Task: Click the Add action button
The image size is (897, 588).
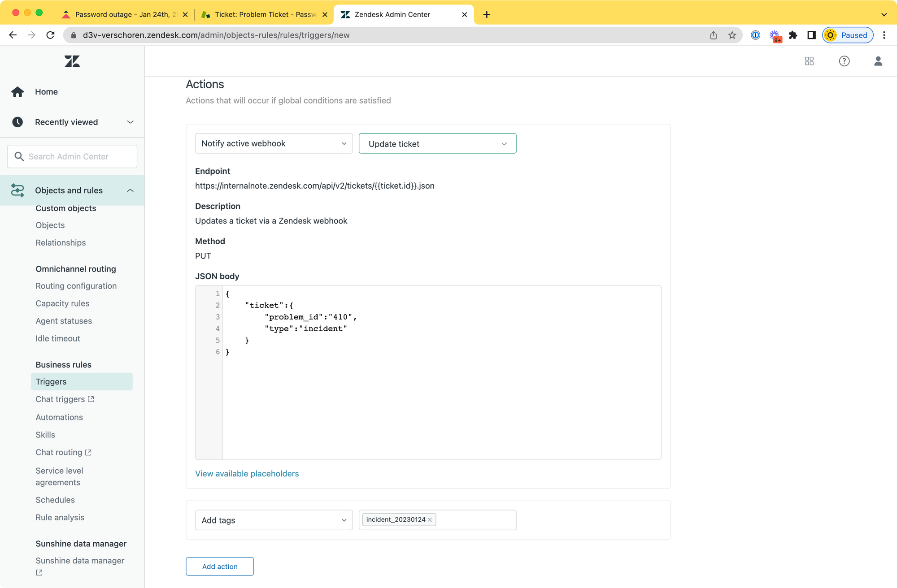Action: (x=220, y=566)
